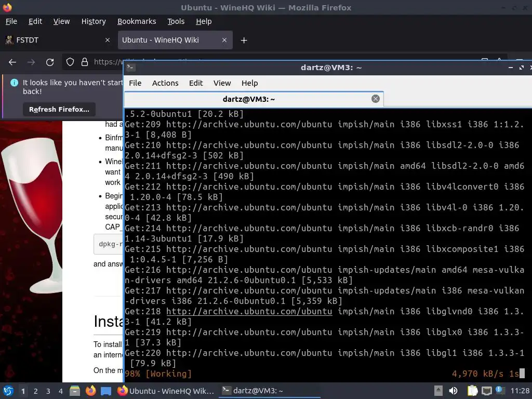Open Firefox History menu
This screenshot has height=399, width=532.
click(94, 21)
